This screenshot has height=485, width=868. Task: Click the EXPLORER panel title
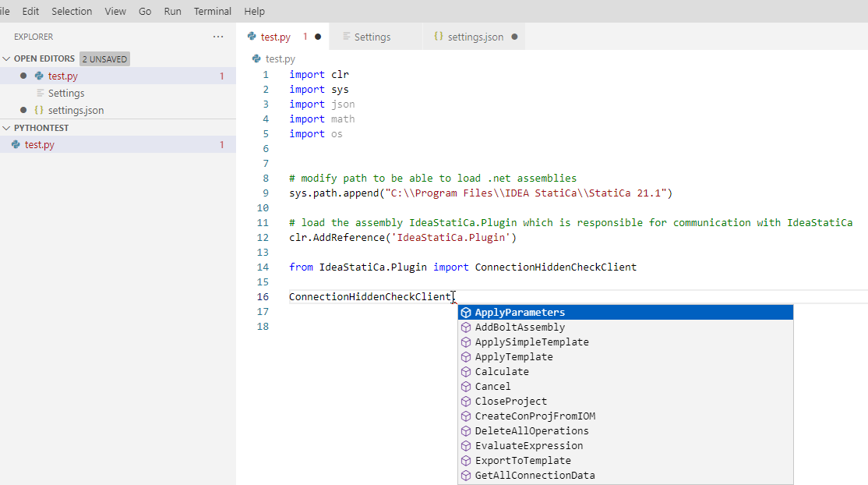click(34, 37)
